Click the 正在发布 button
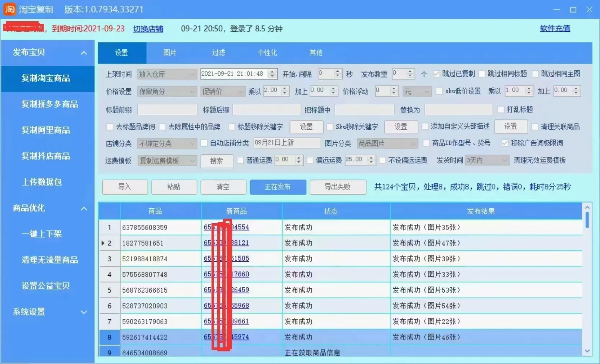The width and height of the screenshot is (600, 364). (278, 187)
